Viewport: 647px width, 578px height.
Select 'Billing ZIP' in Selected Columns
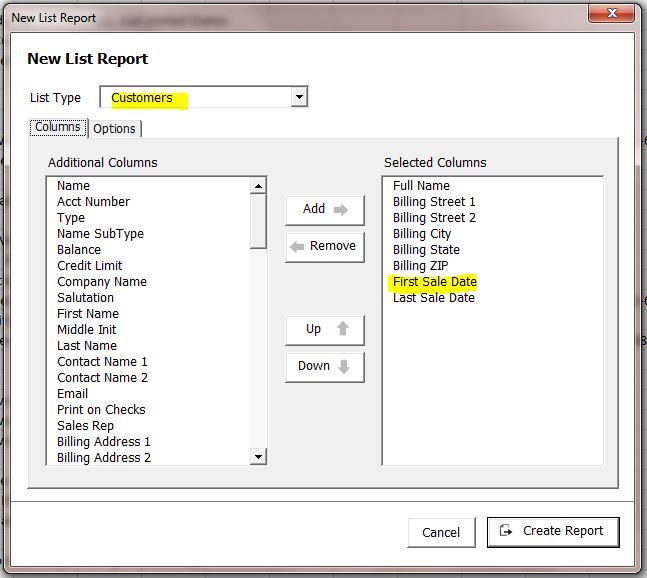coord(420,266)
